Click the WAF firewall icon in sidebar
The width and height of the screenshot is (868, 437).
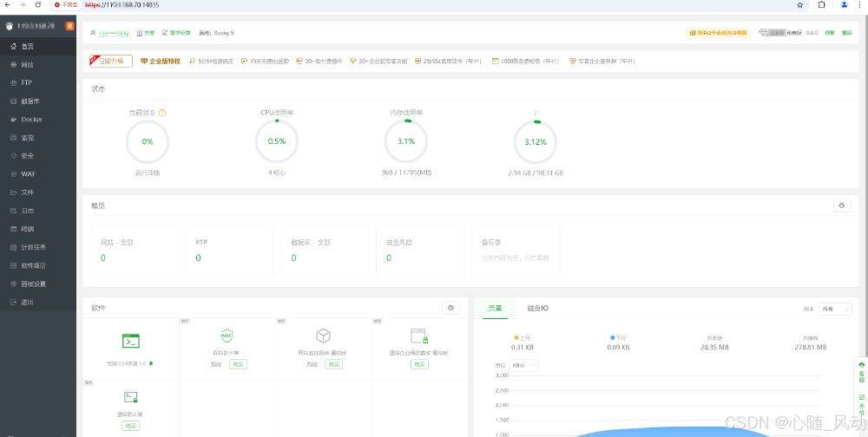tap(14, 173)
